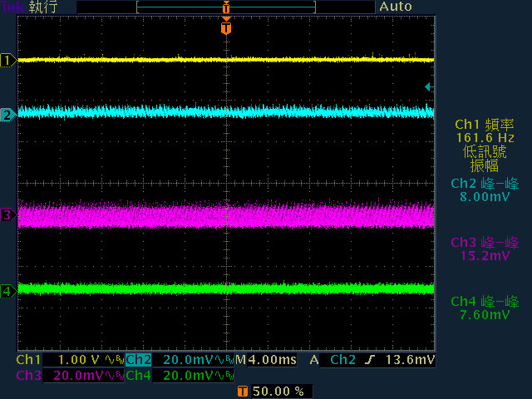The height and width of the screenshot is (399, 532).
Task: Click the record-length position bar at top
Action: point(226,7)
